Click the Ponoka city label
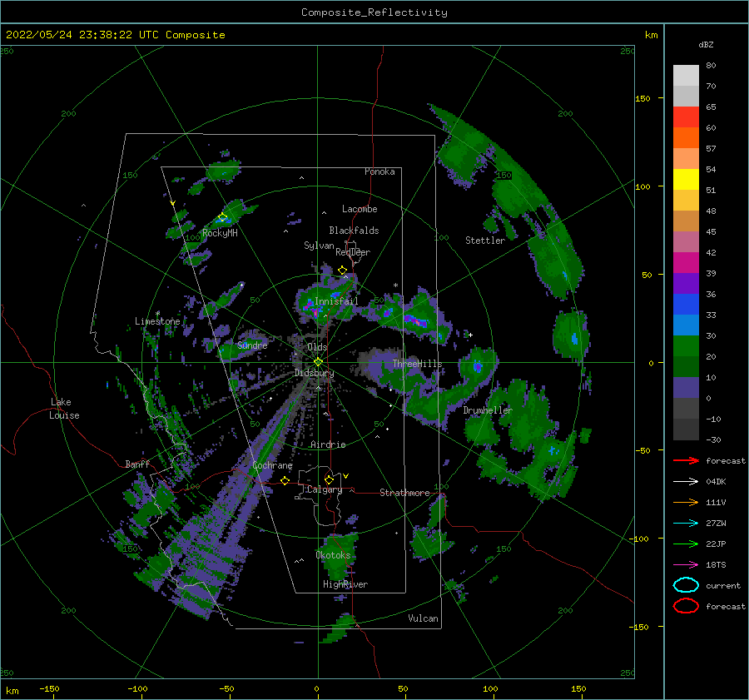Viewport: 749px width, 700px height. tap(379, 171)
